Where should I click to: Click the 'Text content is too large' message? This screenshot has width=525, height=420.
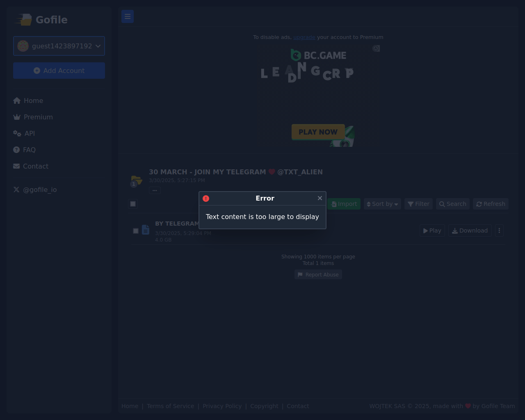(x=262, y=217)
